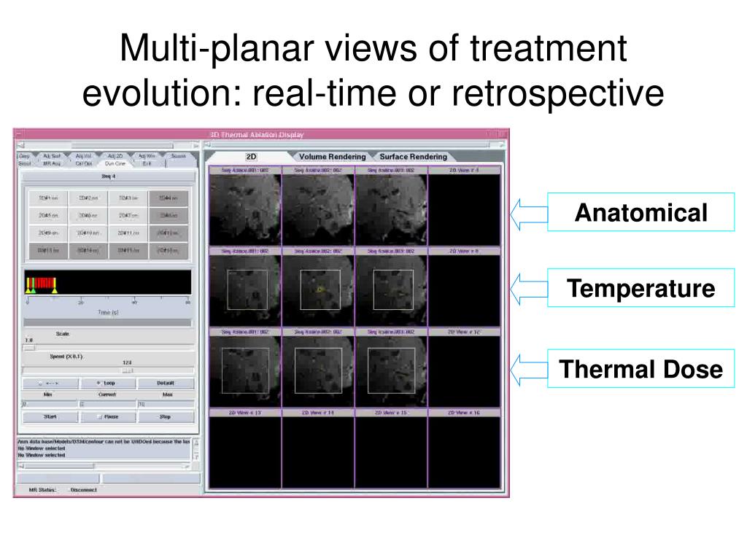Image resolution: width=747 pixels, height=560 pixels.
Task: Adjust the Scale slider handle
Action: click(x=29, y=348)
